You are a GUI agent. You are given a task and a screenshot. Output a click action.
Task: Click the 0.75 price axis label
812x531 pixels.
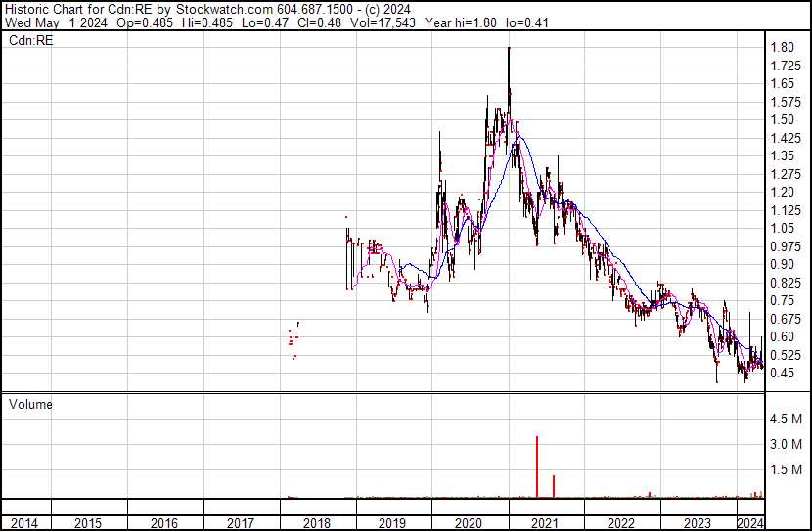pos(782,300)
